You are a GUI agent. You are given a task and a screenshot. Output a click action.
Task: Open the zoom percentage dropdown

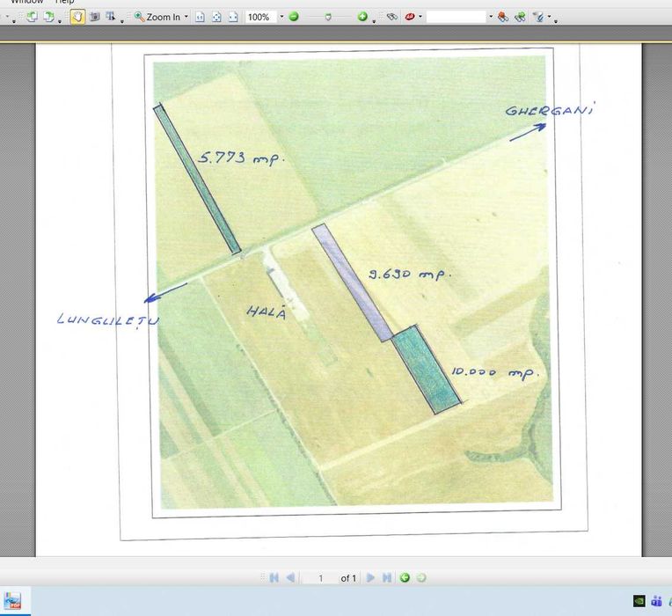click(x=281, y=17)
